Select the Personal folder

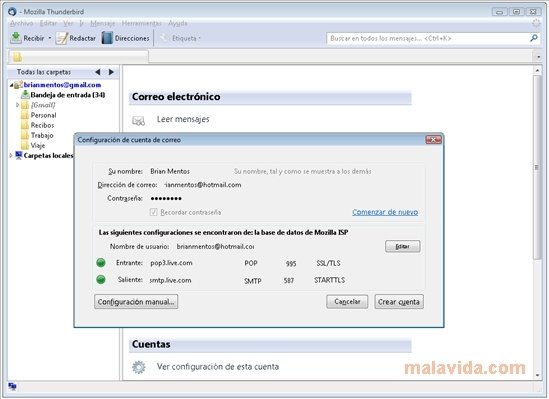pos(43,115)
